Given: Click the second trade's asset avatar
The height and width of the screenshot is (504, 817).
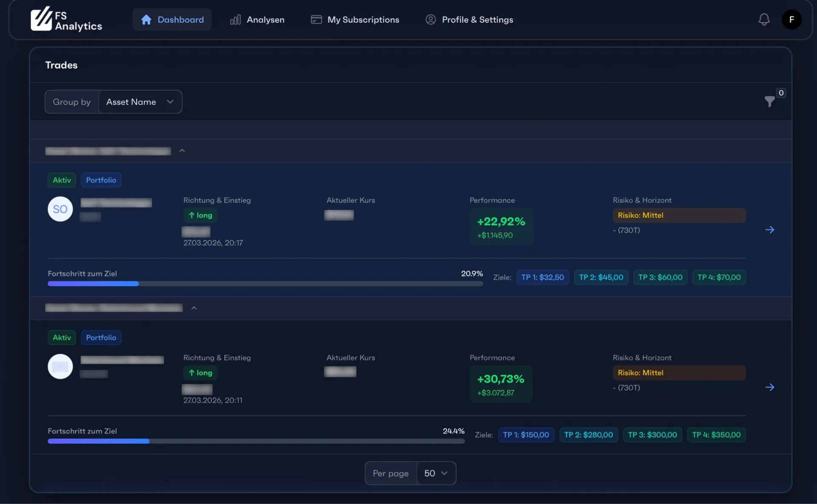Looking at the screenshot, I should pyautogui.click(x=60, y=366).
